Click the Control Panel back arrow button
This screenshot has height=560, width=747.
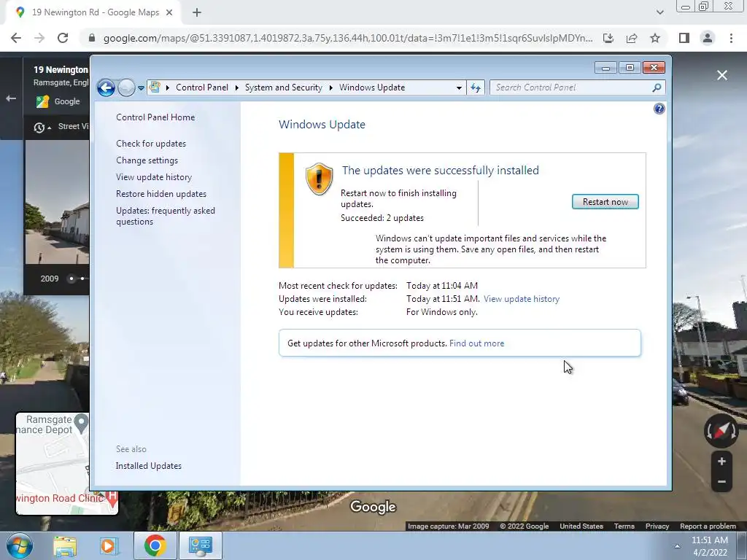106,87
